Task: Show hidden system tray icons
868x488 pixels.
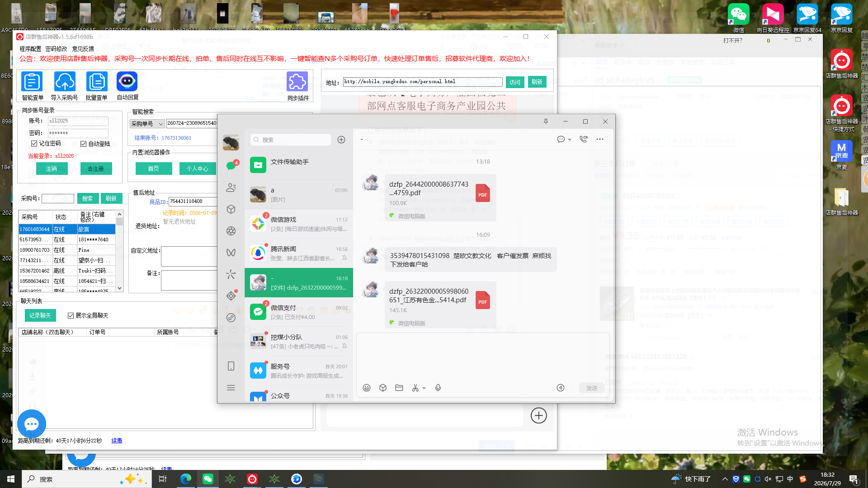Action: pos(725,479)
